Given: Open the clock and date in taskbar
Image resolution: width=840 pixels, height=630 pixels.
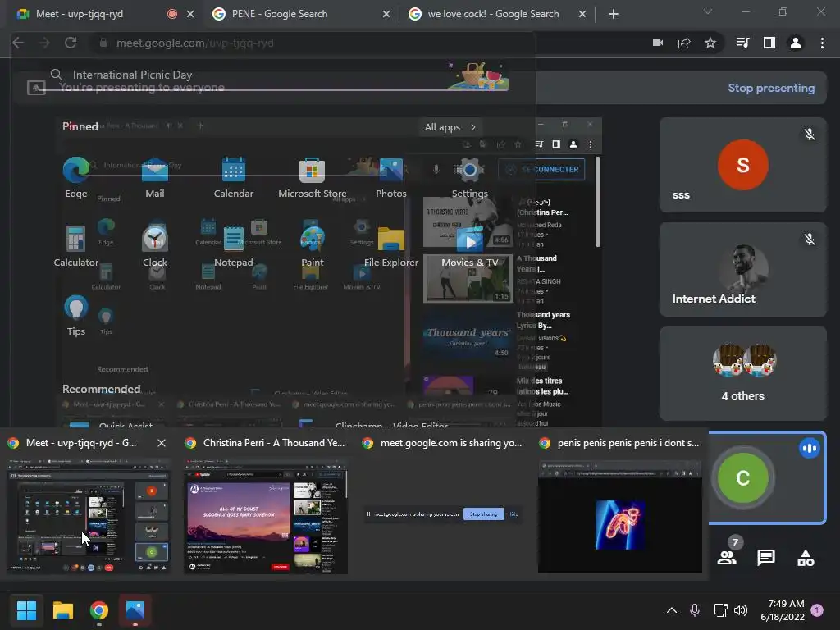Looking at the screenshot, I should tap(783, 610).
